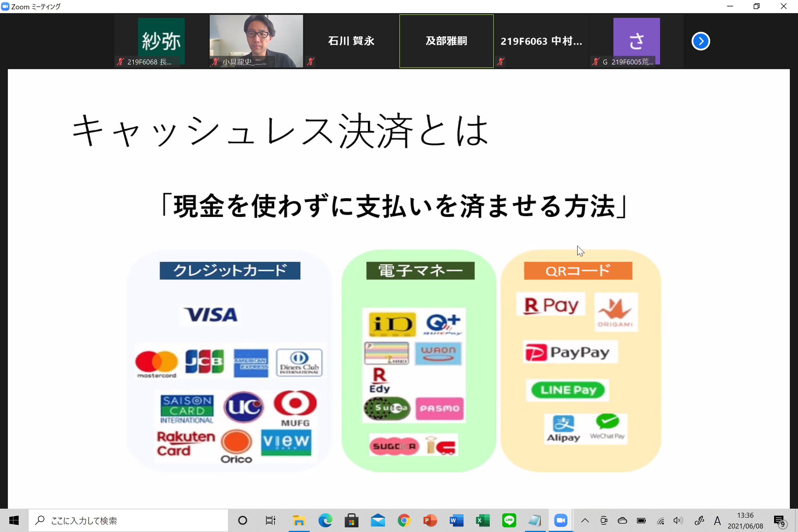Click the Rakuten Card logo on slide
The image size is (798, 532).
click(186, 443)
